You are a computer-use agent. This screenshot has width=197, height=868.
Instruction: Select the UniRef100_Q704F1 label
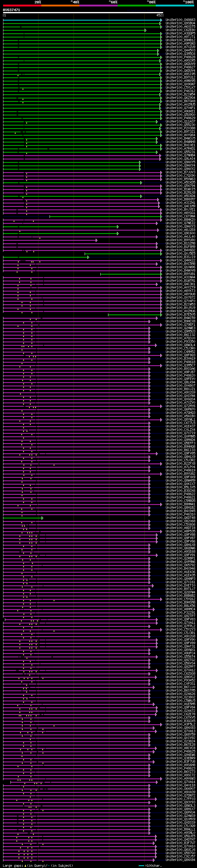tap(180, 108)
